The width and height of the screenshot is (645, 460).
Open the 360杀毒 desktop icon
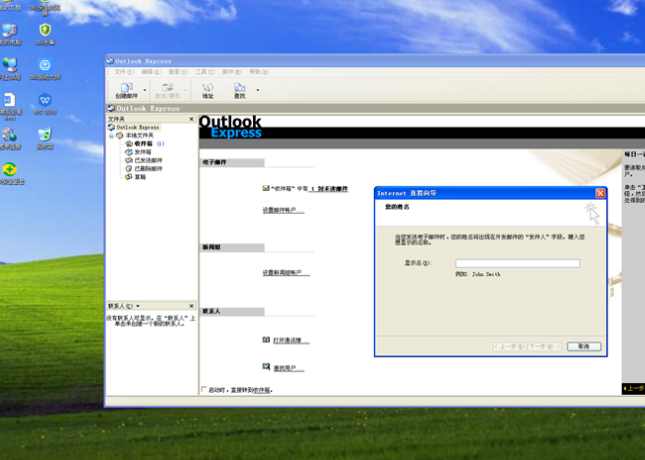(x=45, y=34)
